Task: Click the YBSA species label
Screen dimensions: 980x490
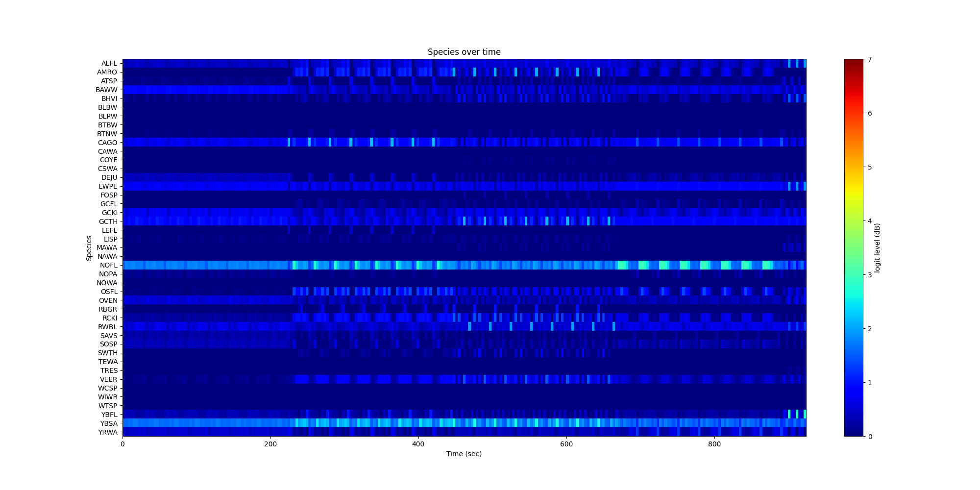Action: point(108,423)
